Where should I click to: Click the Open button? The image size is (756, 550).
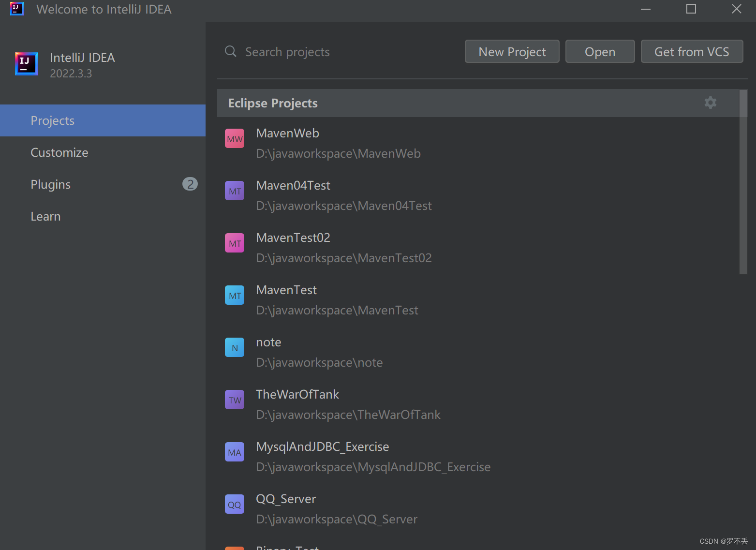click(x=600, y=51)
